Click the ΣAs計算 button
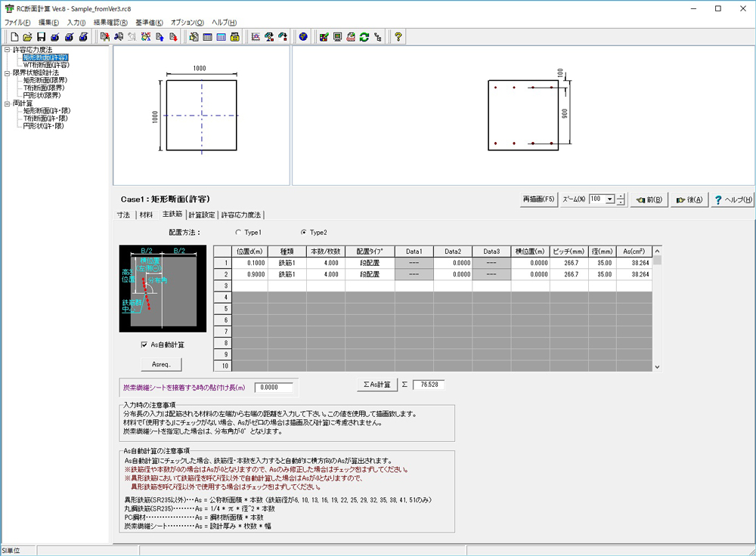Image resolution: width=756 pixels, height=556 pixels. (x=377, y=385)
